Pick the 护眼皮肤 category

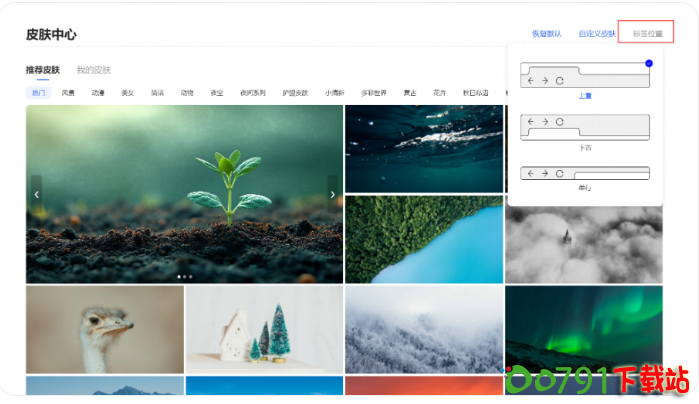point(295,93)
